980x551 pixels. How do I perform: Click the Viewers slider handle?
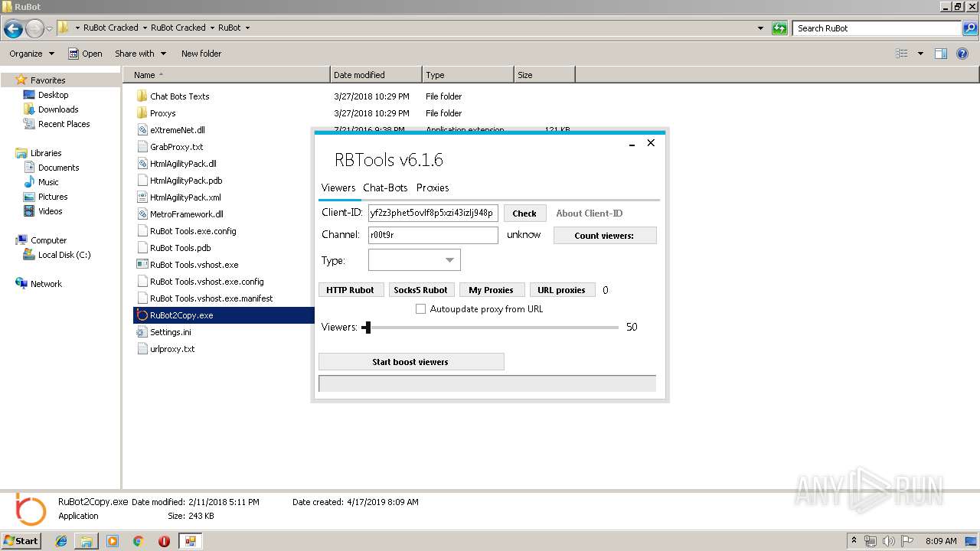(367, 328)
